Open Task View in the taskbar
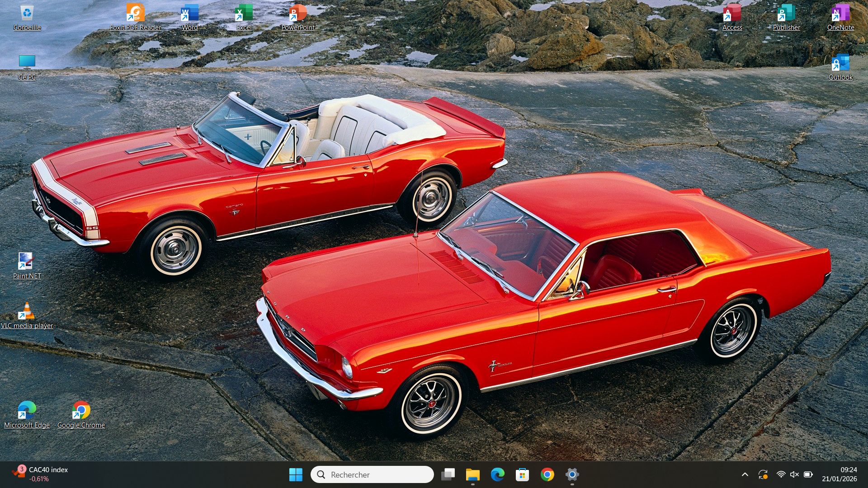 pos(448,474)
